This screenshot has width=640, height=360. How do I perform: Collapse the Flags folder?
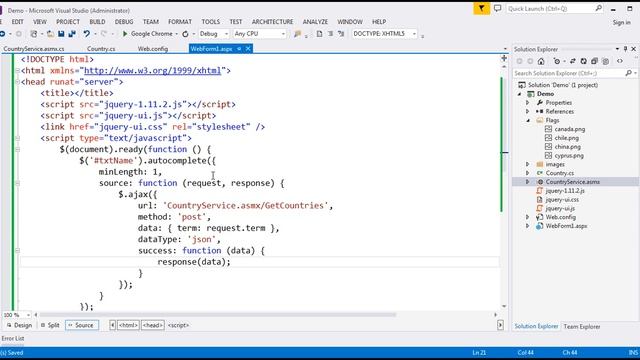(x=528, y=120)
